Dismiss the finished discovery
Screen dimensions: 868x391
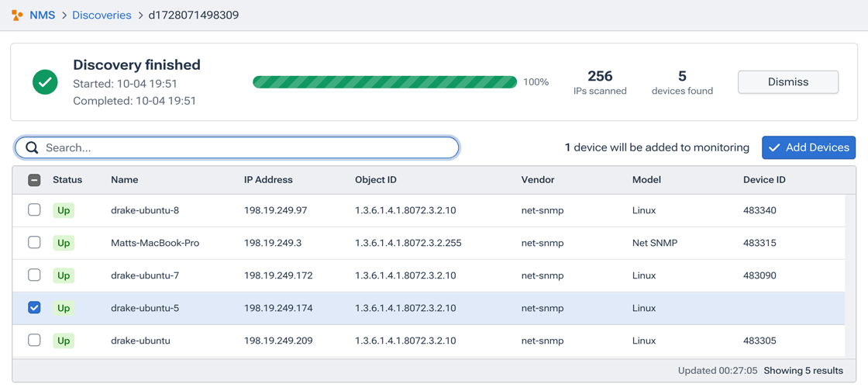[x=787, y=82]
